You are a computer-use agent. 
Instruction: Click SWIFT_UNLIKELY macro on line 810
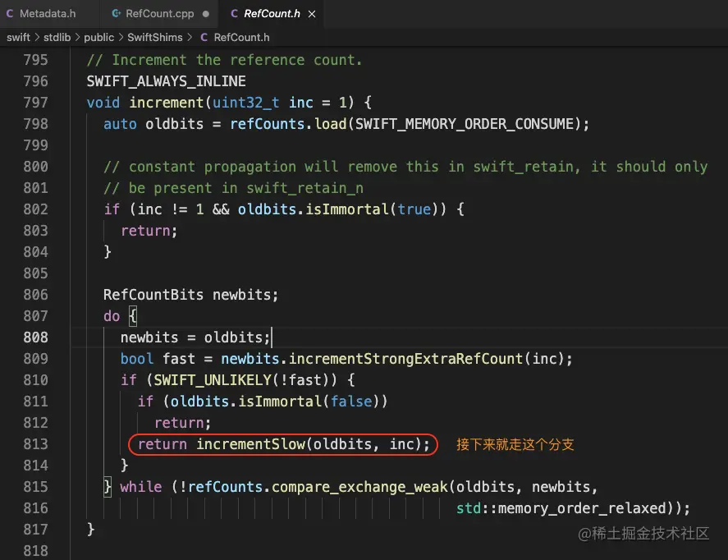coord(213,380)
